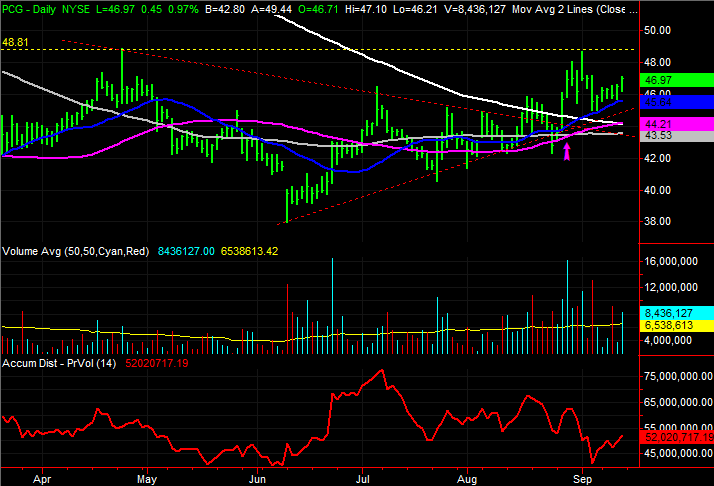This screenshot has height=486, width=714.
Task: Click the 16,000,000 volume axis label
Action: click(x=671, y=261)
